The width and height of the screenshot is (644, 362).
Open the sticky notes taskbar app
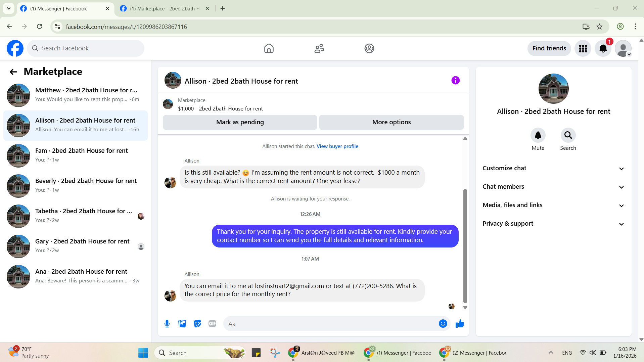pyautogui.click(x=256, y=353)
